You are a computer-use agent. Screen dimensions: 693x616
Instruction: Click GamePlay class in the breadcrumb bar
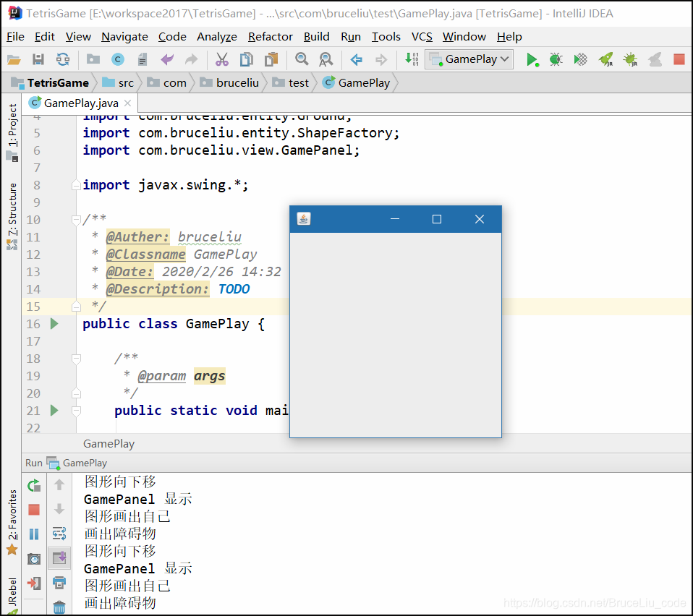point(356,82)
